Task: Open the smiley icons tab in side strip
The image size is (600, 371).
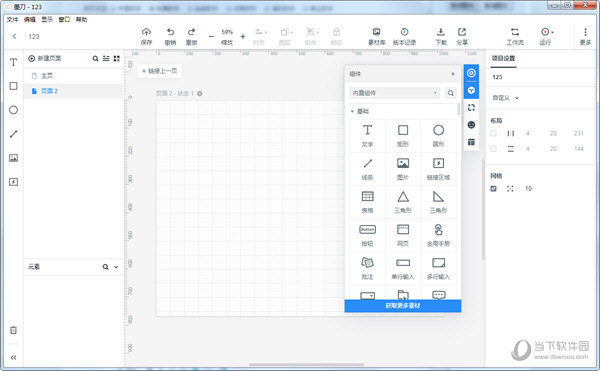Action: coord(471,125)
